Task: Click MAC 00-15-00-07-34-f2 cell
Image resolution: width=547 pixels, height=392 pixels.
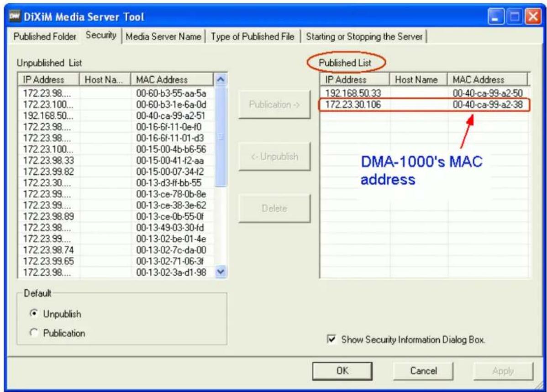Action: (170, 171)
